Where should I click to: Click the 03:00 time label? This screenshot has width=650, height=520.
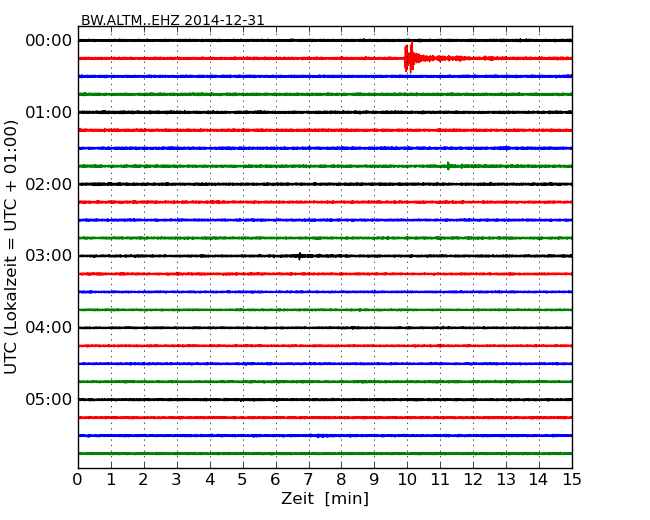[49, 255]
